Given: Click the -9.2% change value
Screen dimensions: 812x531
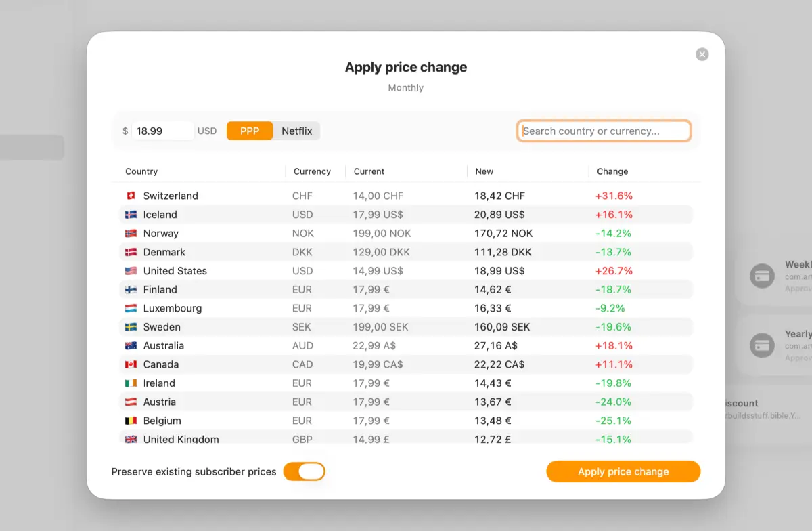Looking at the screenshot, I should coord(610,308).
